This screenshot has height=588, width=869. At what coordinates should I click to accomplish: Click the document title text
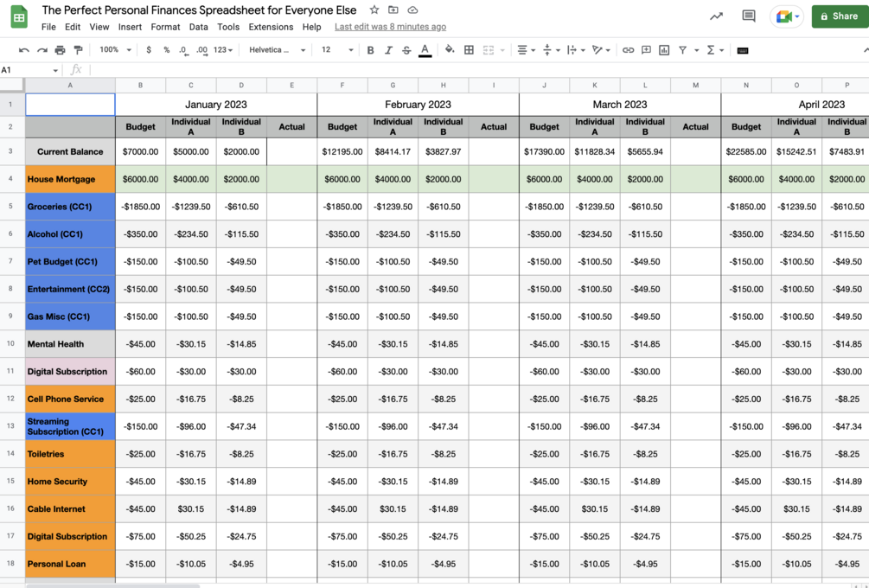tap(200, 10)
